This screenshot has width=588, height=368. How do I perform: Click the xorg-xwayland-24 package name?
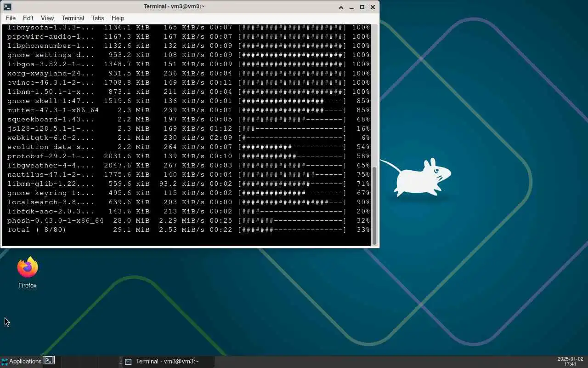51,73
